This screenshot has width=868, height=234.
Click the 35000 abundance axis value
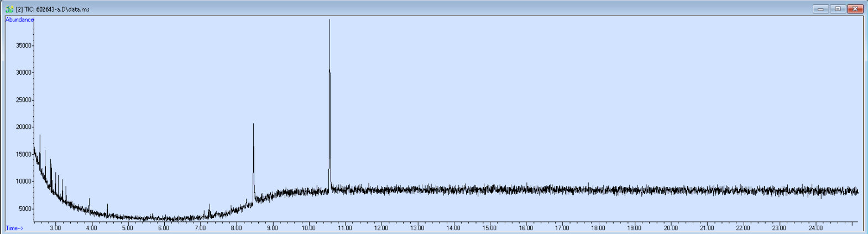point(24,46)
